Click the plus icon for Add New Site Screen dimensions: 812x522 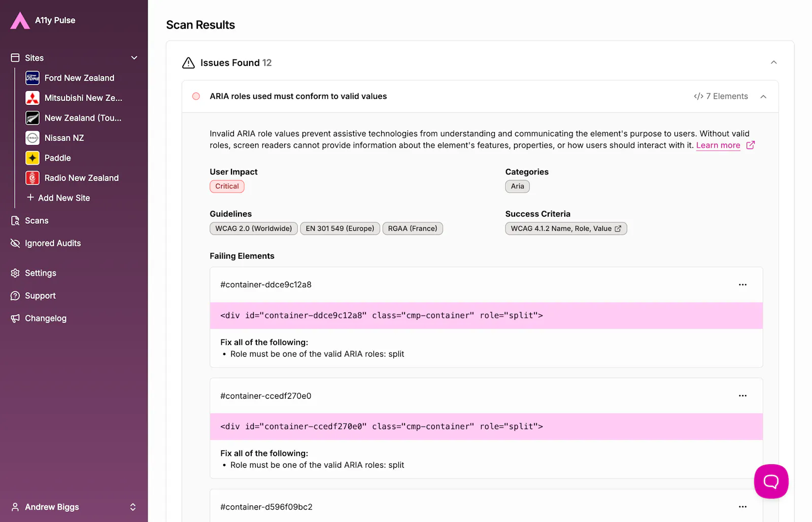[x=30, y=197]
